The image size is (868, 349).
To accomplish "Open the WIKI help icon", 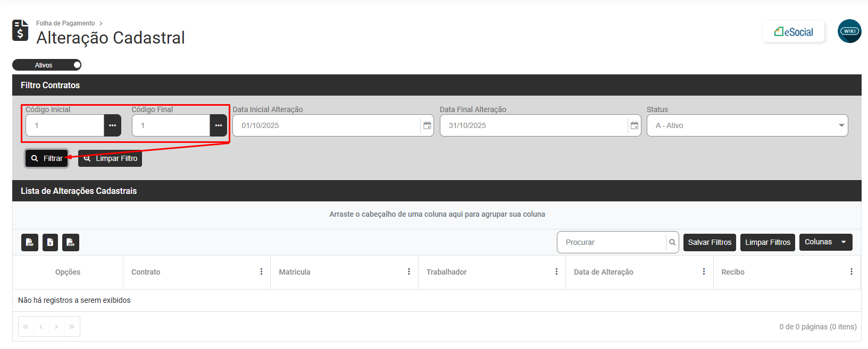I will (x=849, y=31).
